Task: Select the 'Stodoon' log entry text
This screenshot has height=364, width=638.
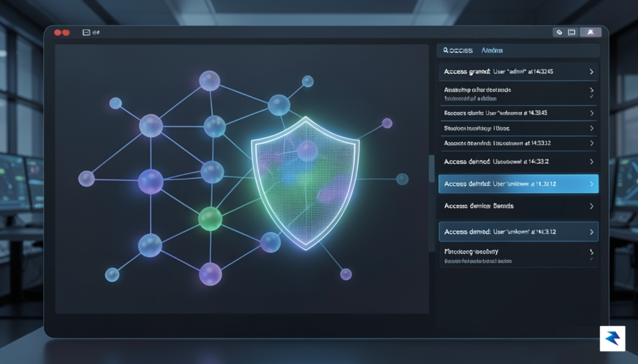Action: (x=477, y=128)
